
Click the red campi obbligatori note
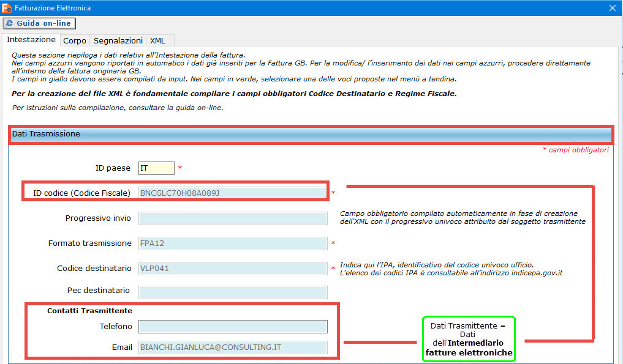click(575, 150)
